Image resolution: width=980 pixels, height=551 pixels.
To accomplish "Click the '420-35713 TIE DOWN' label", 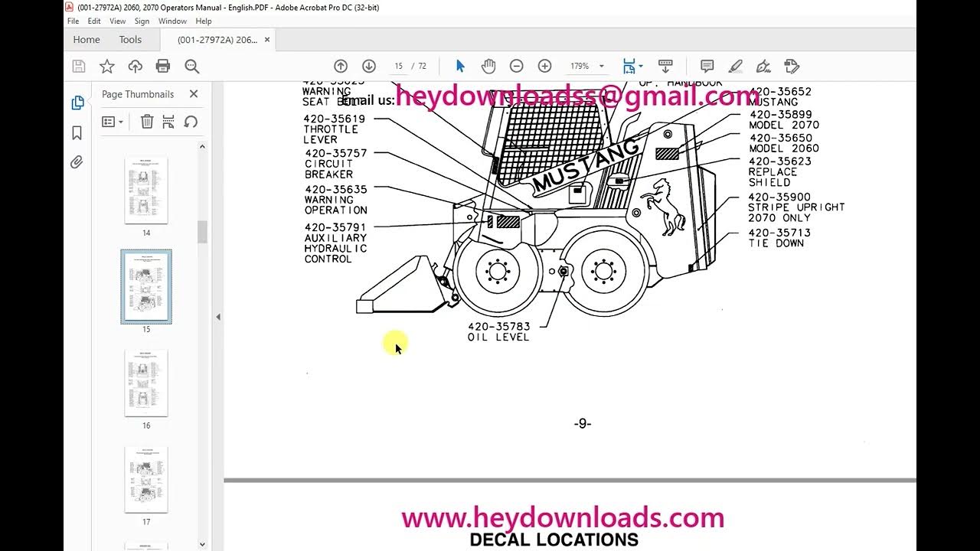I will 779,238.
